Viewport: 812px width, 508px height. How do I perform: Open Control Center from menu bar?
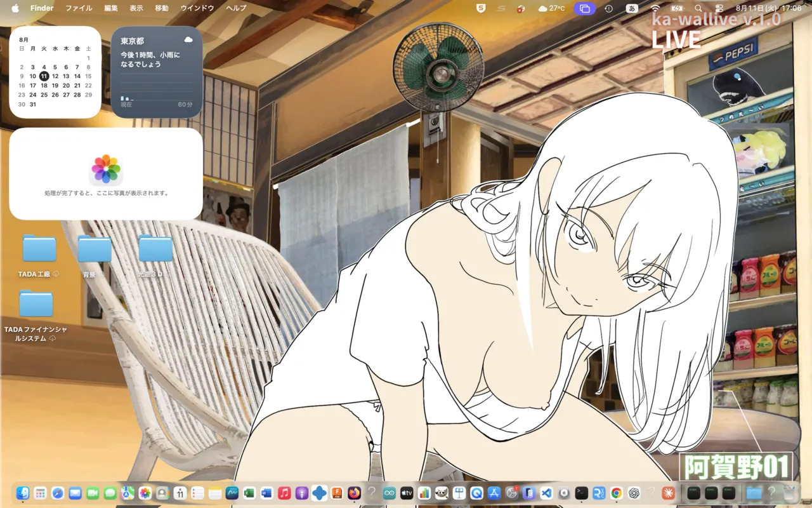[x=719, y=8]
